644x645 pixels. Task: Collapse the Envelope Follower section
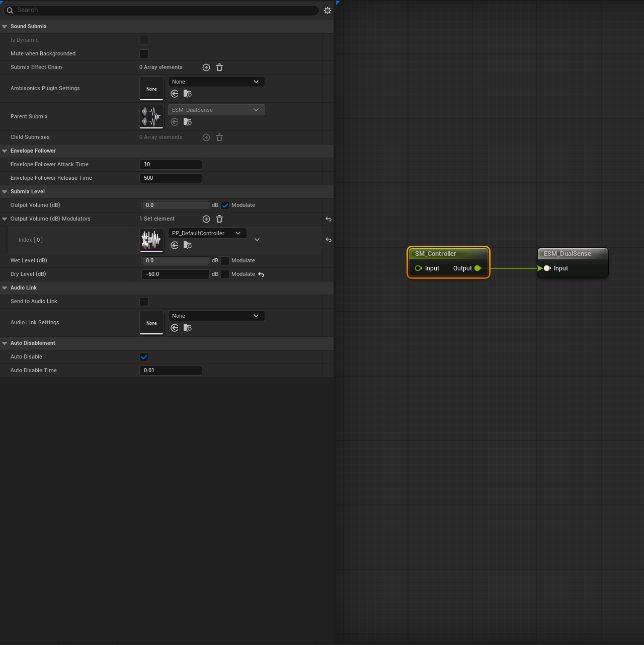coord(5,151)
